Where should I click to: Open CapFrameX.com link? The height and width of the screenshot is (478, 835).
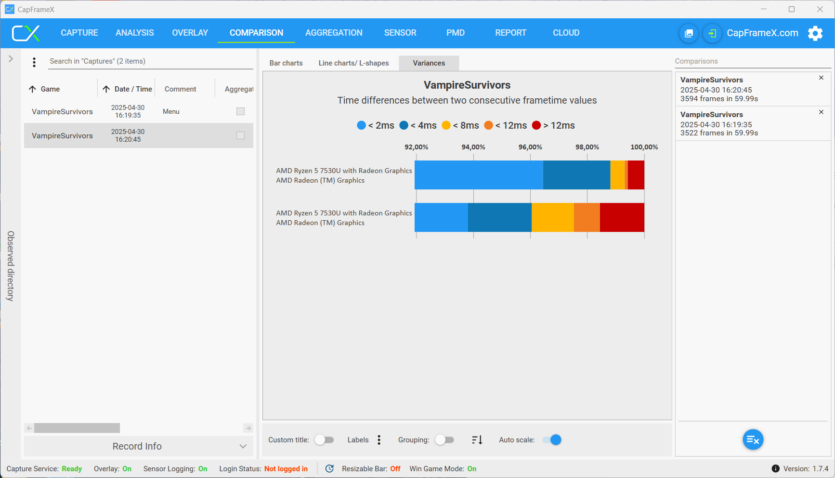tap(763, 33)
